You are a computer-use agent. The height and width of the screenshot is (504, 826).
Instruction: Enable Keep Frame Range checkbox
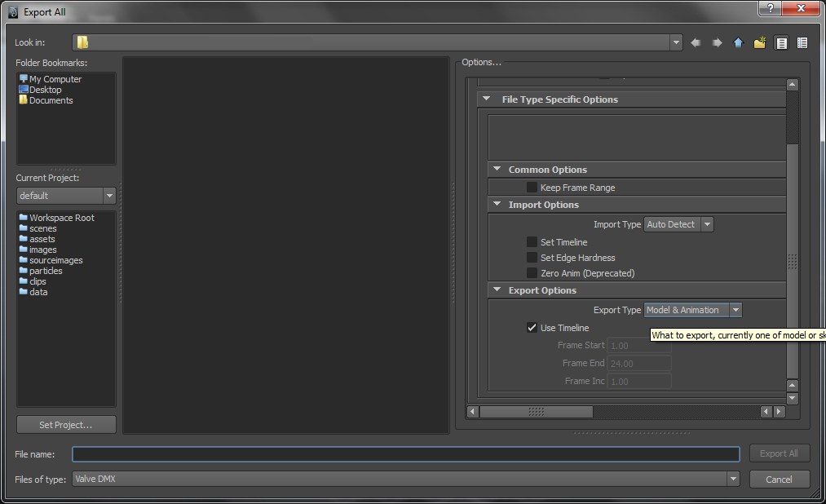(x=532, y=187)
